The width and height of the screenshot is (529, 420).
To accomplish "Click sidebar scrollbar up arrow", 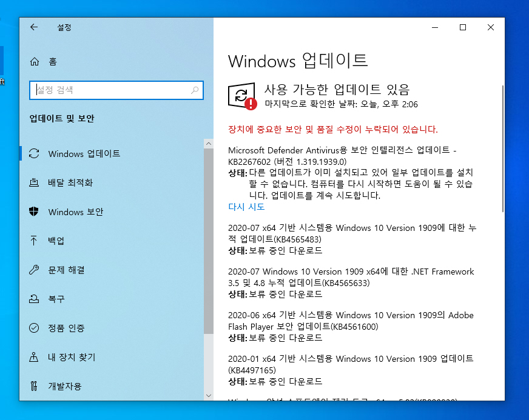I will coord(209,144).
